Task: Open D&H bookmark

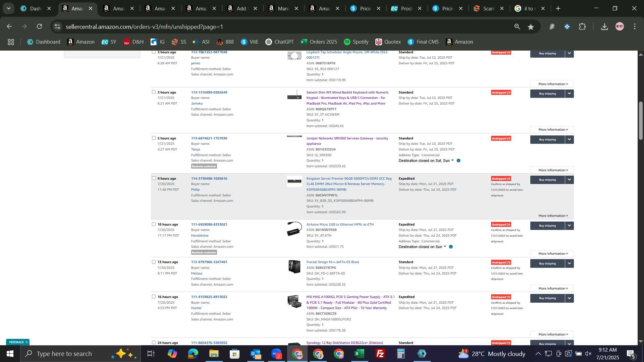Action: tap(133, 42)
